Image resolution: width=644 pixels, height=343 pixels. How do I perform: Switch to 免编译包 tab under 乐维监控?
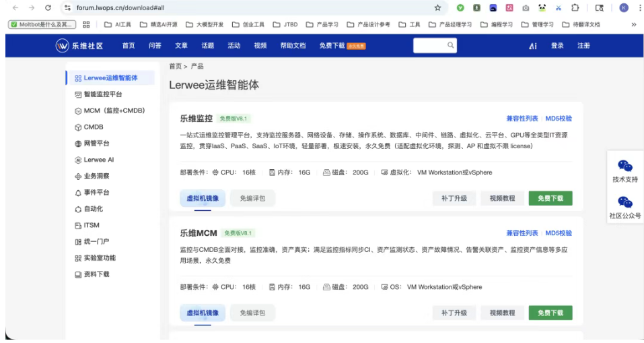click(x=252, y=198)
